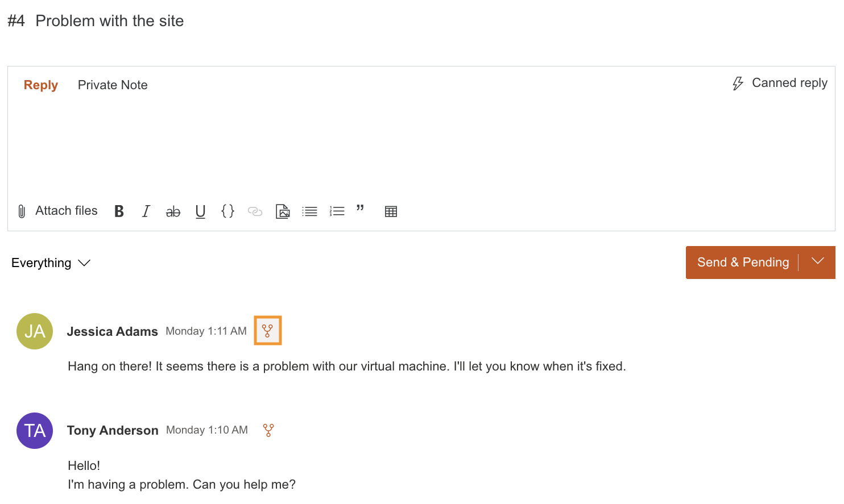
Task: Expand the Everything filter dropdown
Action: (51, 263)
